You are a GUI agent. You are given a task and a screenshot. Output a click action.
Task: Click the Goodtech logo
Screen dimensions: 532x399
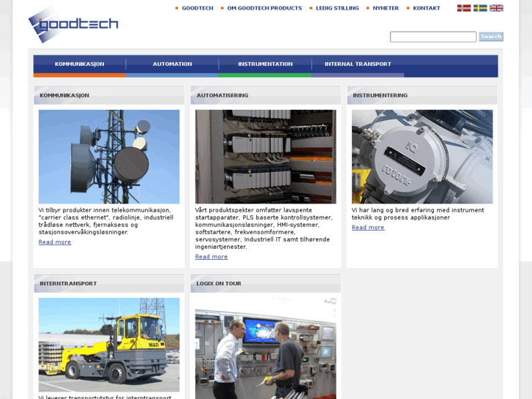pos(73,24)
